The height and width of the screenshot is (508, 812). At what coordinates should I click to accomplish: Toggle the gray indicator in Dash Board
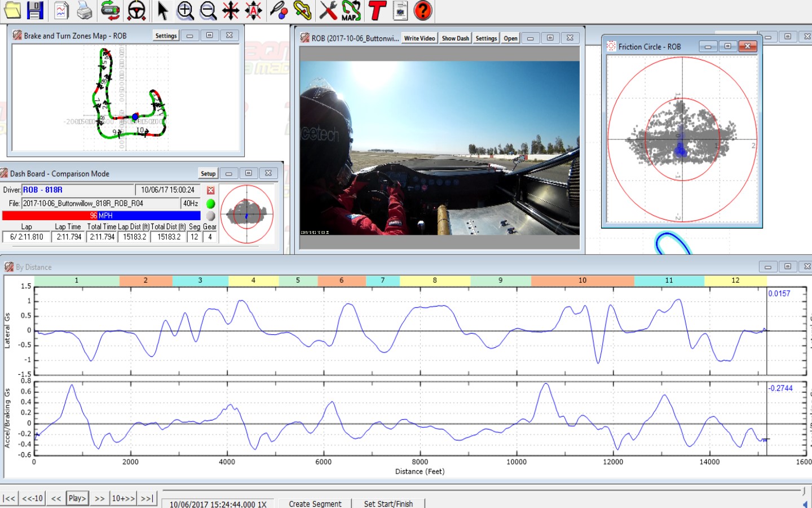[x=211, y=216]
